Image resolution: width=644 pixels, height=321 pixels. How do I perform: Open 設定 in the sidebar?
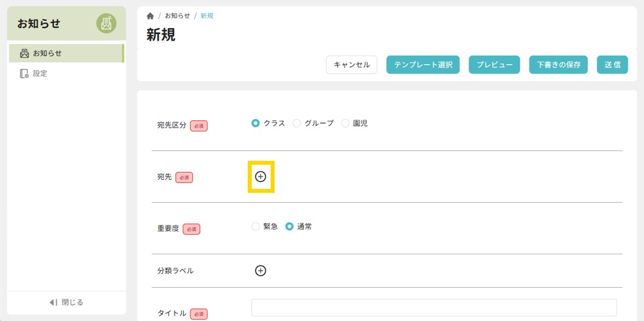click(x=40, y=74)
